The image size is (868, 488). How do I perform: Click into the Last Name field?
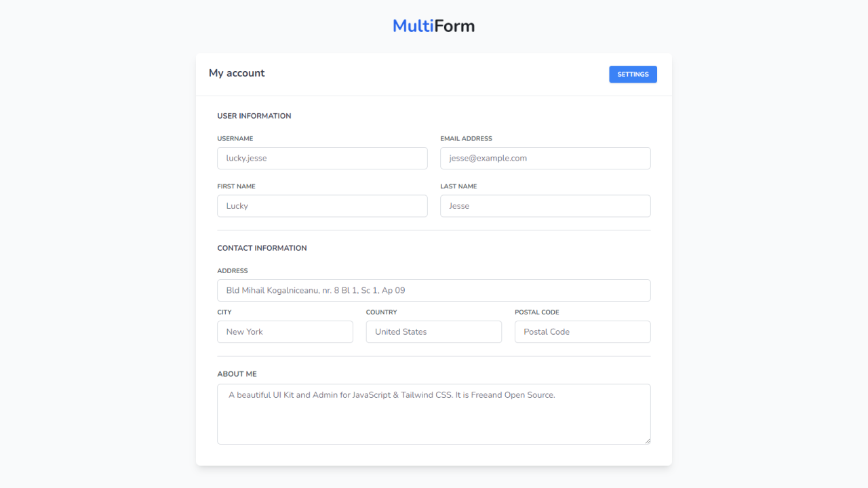(x=545, y=206)
